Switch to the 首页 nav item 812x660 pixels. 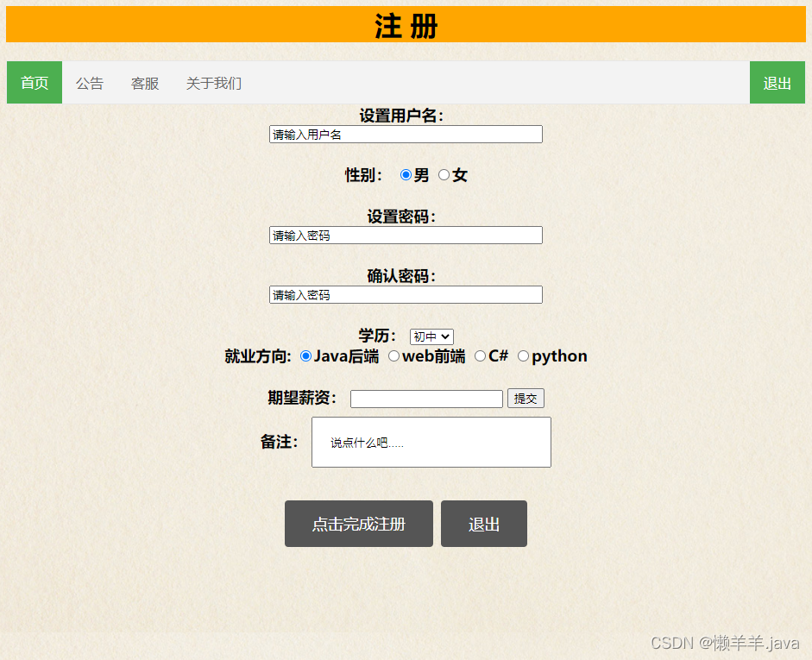tap(34, 83)
